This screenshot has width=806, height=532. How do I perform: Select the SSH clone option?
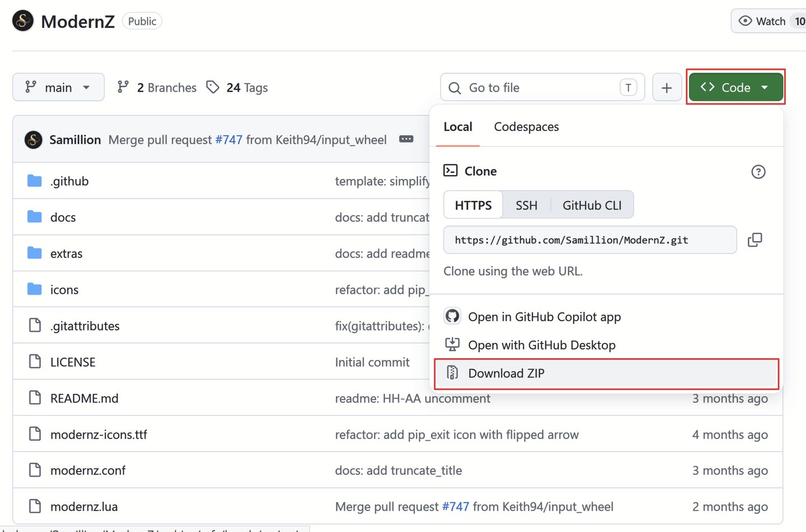[x=526, y=205]
